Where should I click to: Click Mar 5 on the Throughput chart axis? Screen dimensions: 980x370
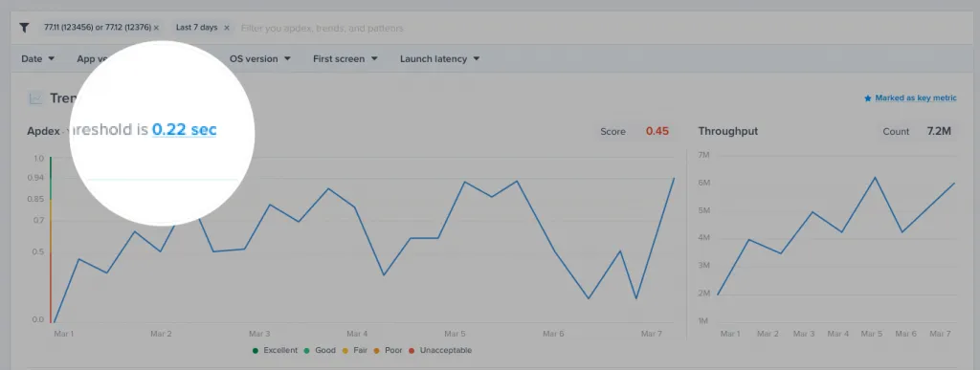[871, 334]
